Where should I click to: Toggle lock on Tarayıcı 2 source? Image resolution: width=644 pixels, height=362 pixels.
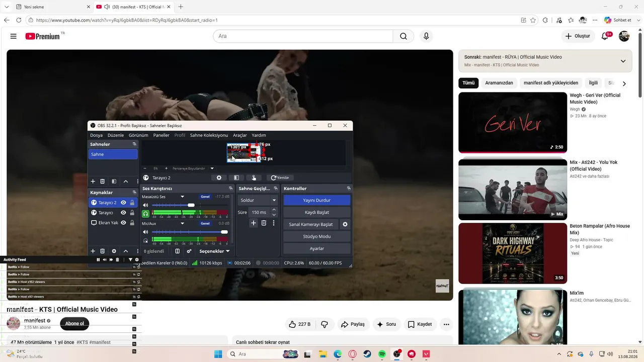[132, 203]
